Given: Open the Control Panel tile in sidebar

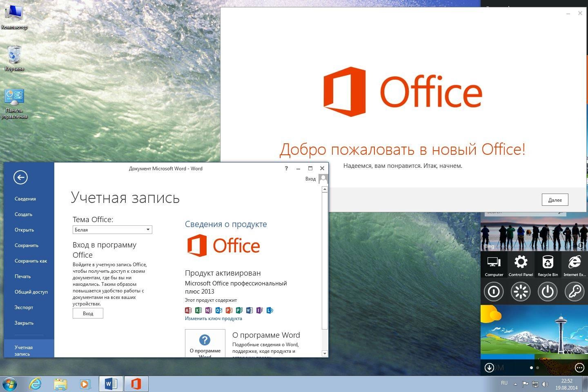Looking at the screenshot, I should (x=521, y=265).
